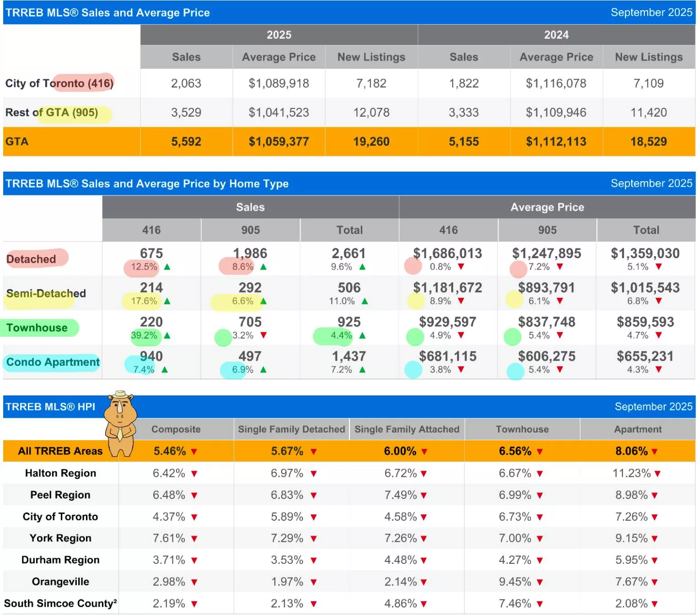
Task: Click green up arrow beside Detached 12.5%
Action: point(167,267)
